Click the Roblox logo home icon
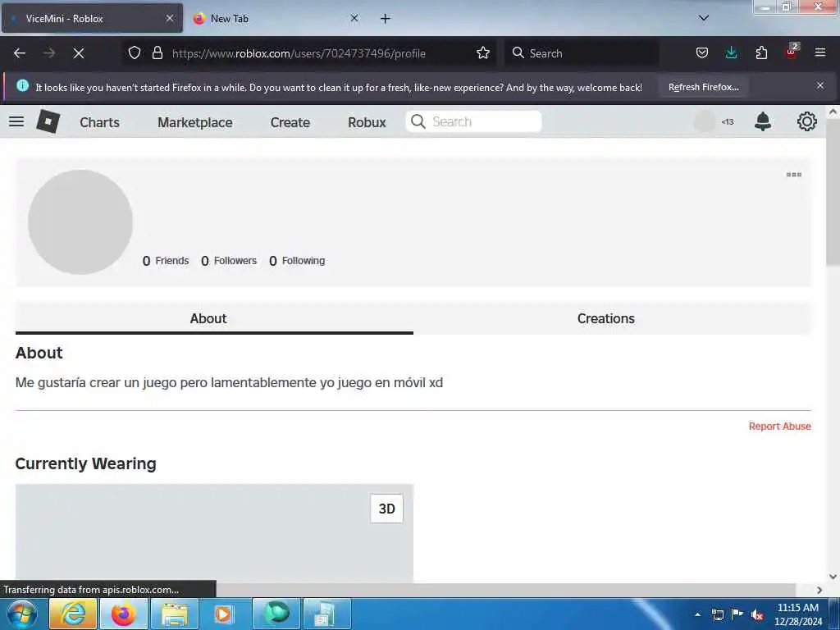The width and height of the screenshot is (840, 630). pyautogui.click(x=48, y=121)
